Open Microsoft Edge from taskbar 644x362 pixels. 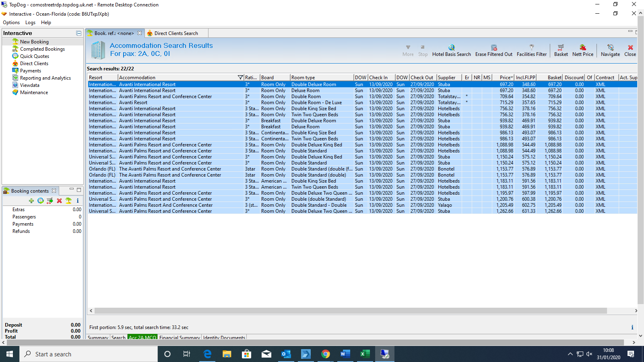[x=207, y=354]
